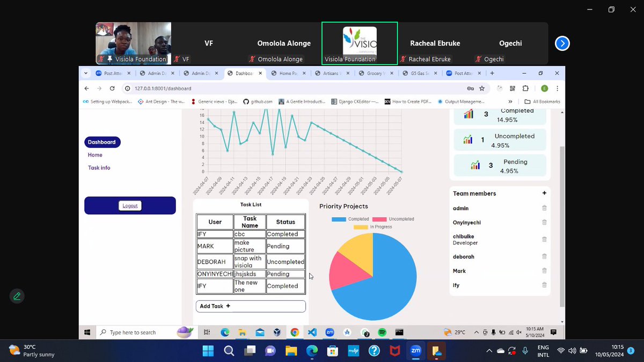Viewport: 644px width, 362px height.
Task: Remove Onyinyechi using the trash icon
Action: click(544, 222)
